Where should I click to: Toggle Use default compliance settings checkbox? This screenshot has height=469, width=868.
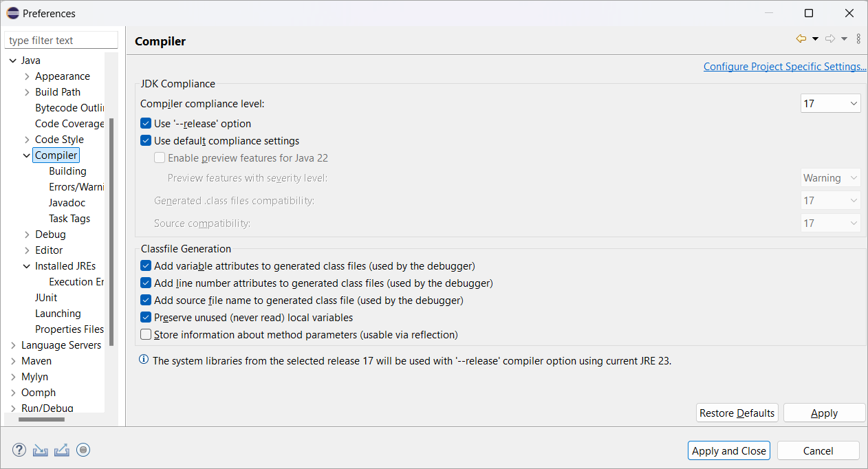146,141
